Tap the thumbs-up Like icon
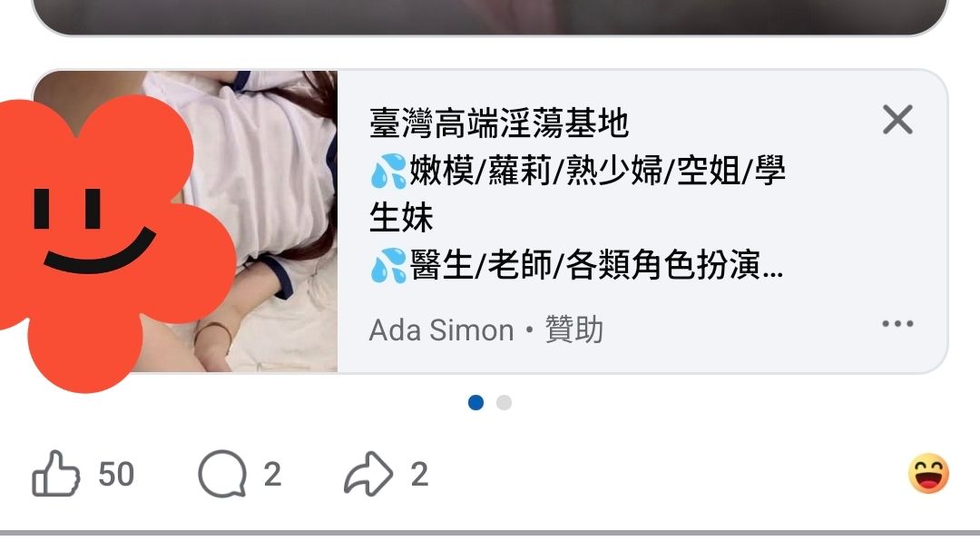The image size is (980, 541). [x=55, y=474]
